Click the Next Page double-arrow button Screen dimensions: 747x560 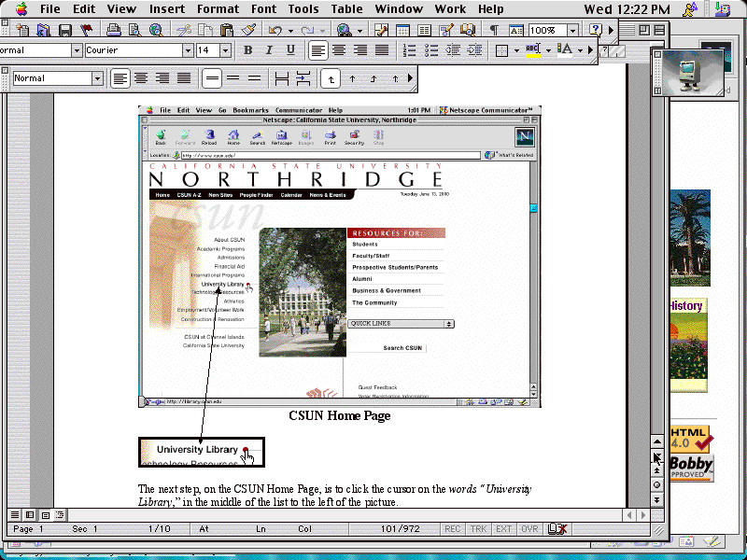point(657,500)
